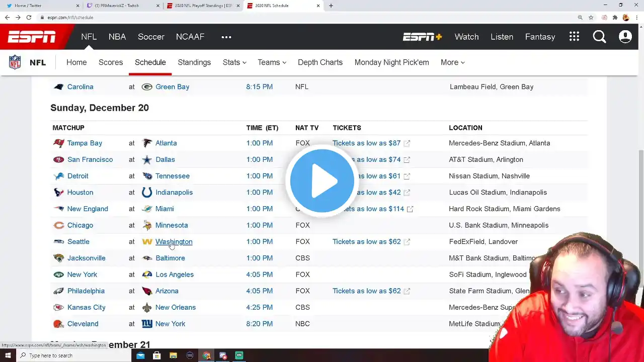Open the three-dot more sports menu

click(226, 37)
